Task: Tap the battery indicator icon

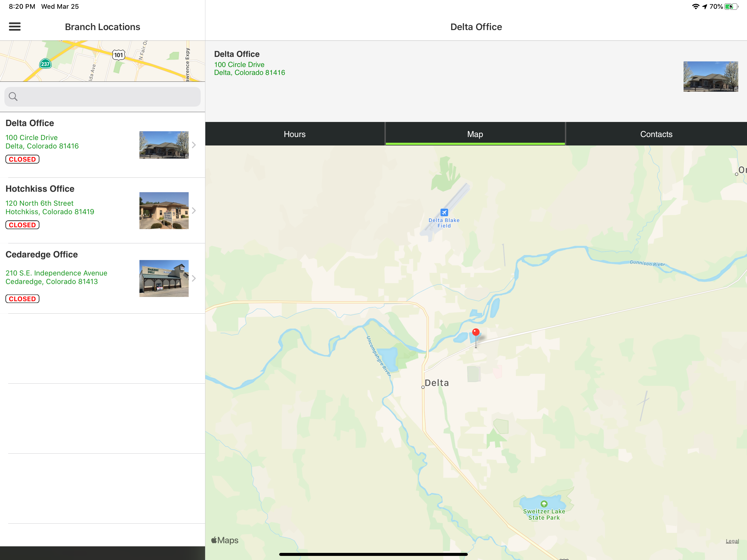Action: [x=731, y=6]
